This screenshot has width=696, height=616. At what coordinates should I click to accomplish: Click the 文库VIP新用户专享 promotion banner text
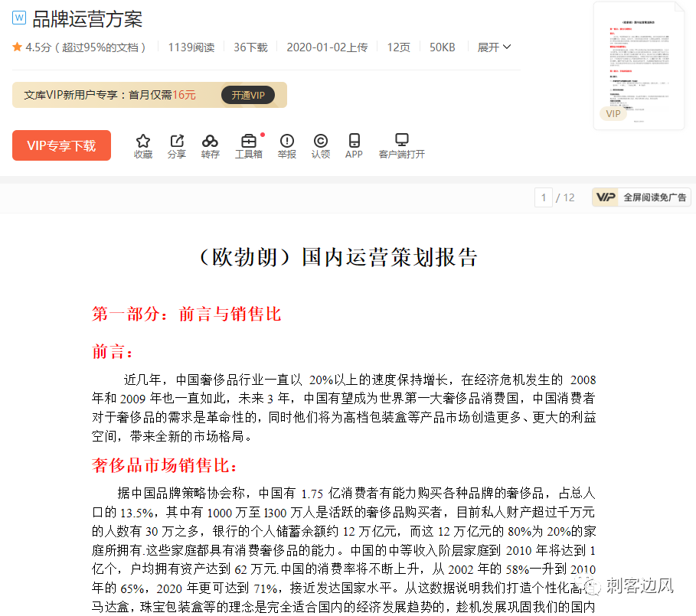click(x=109, y=95)
